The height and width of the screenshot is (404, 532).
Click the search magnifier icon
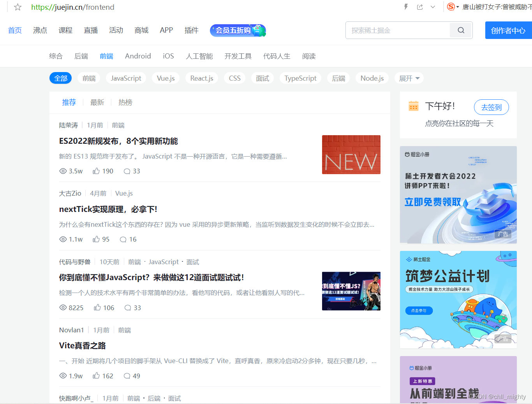tap(461, 30)
